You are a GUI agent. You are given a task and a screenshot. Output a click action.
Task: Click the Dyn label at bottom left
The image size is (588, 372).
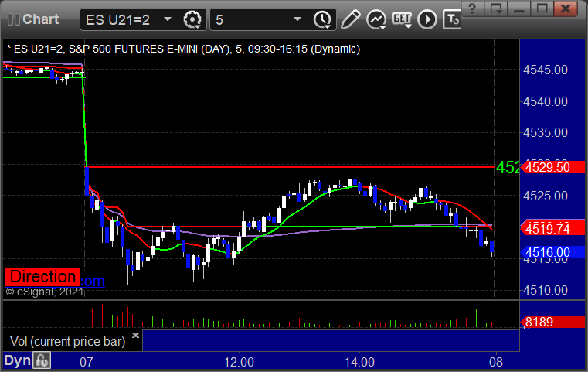(17, 360)
